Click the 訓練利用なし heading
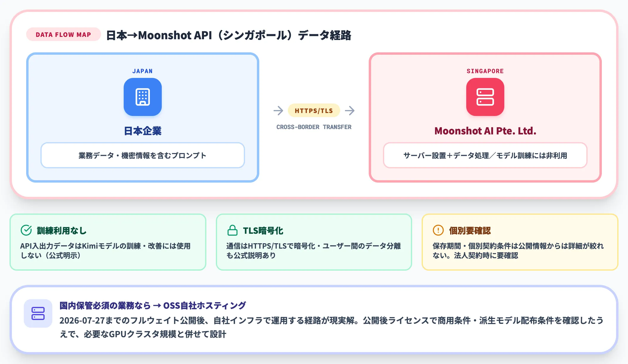The image size is (628, 364). point(62,230)
